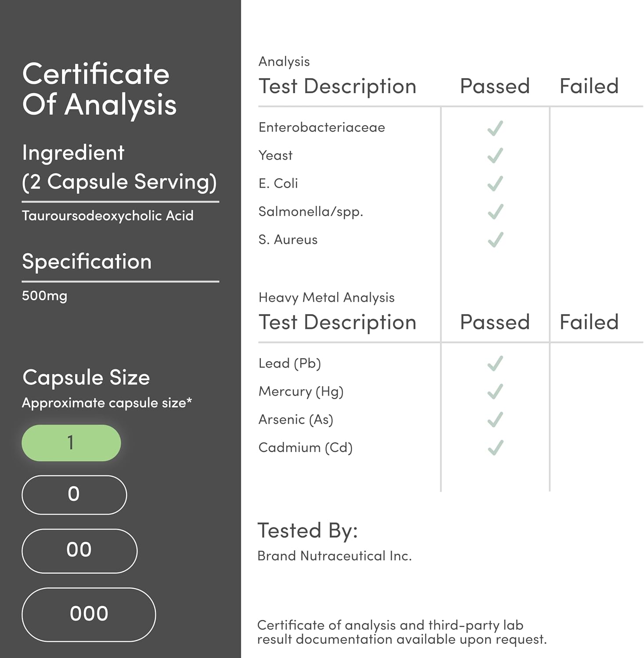Click the Lead (Pb) passed checkmark
The width and height of the screenshot is (644, 658).
pyautogui.click(x=495, y=364)
